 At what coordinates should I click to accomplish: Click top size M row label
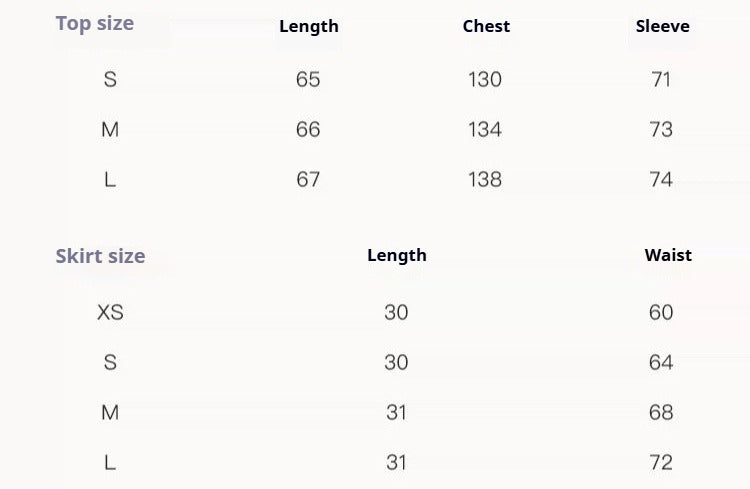click(x=110, y=130)
